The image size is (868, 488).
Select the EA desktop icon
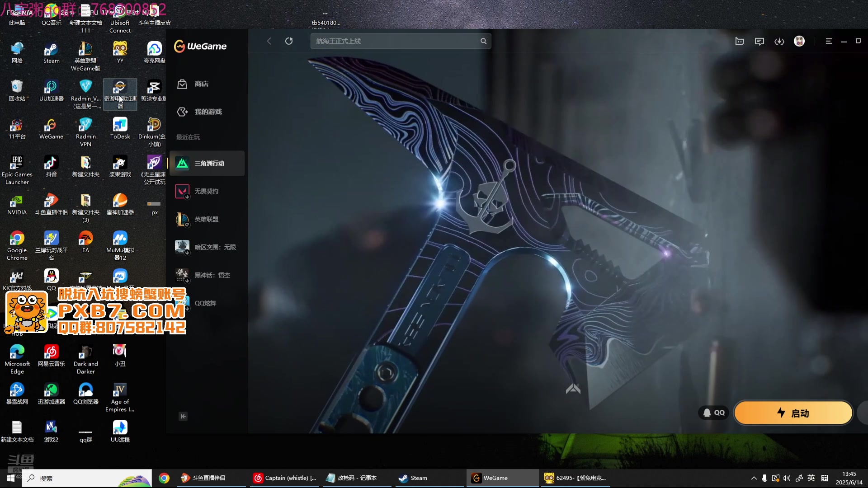[85, 243]
